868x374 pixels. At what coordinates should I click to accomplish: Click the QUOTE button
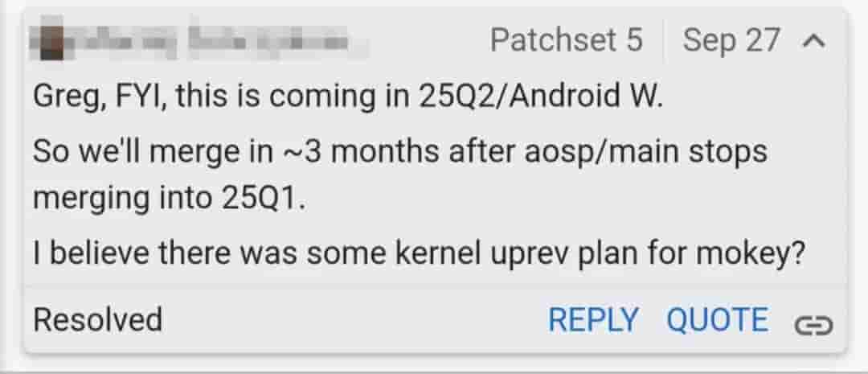718,319
